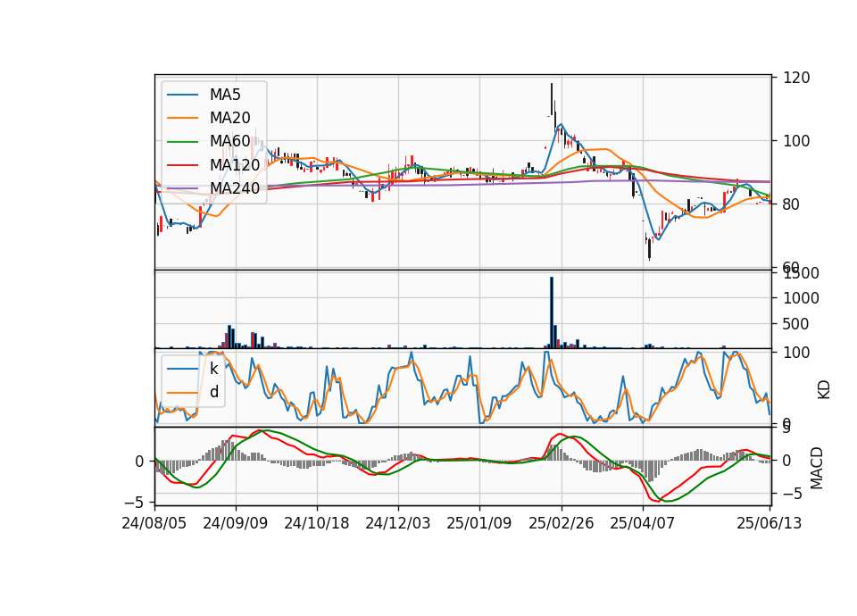Click the MA5 legend label

pyautogui.click(x=225, y=95)
